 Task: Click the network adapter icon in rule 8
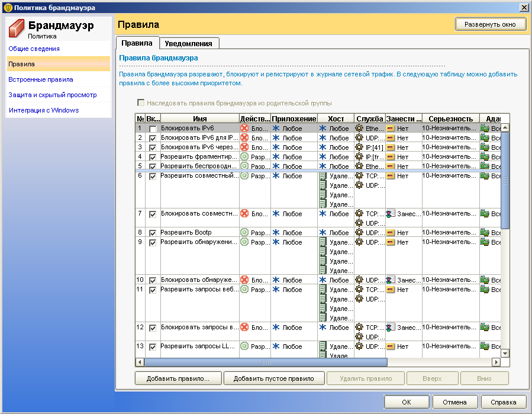(x=485, y=233)
